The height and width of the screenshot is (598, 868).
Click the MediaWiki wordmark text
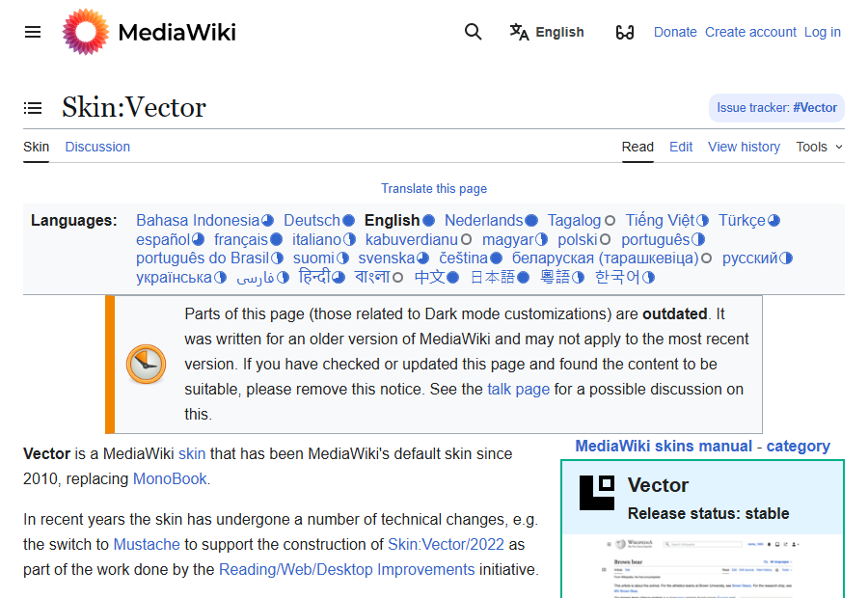tap(177, 32)
